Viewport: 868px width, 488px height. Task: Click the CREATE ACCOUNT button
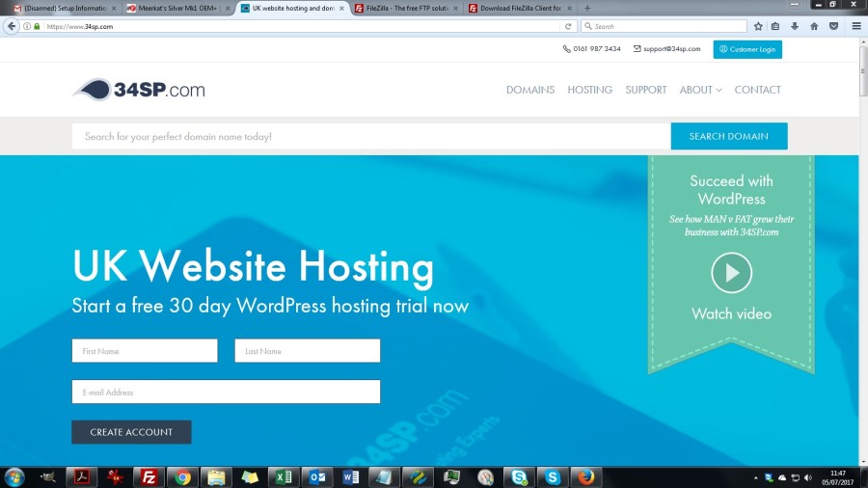pos(131,432)
